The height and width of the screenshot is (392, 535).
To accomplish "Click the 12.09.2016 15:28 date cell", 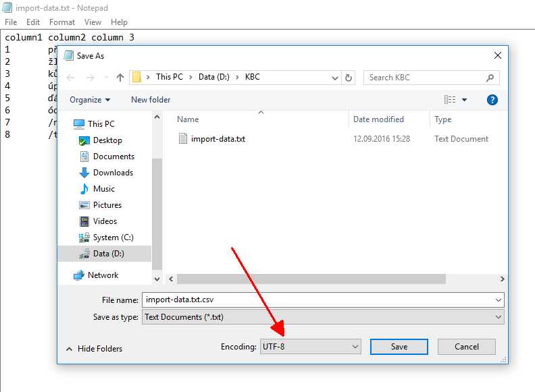I will pyautogui.click(x=382, y=139).
